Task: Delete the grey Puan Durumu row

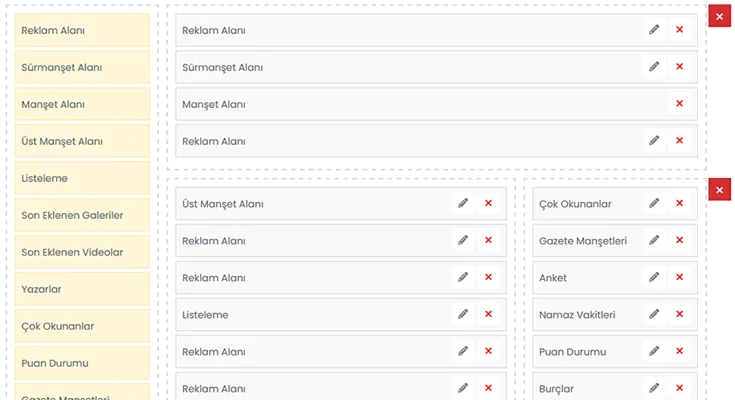Action: (x=679, y=351)
